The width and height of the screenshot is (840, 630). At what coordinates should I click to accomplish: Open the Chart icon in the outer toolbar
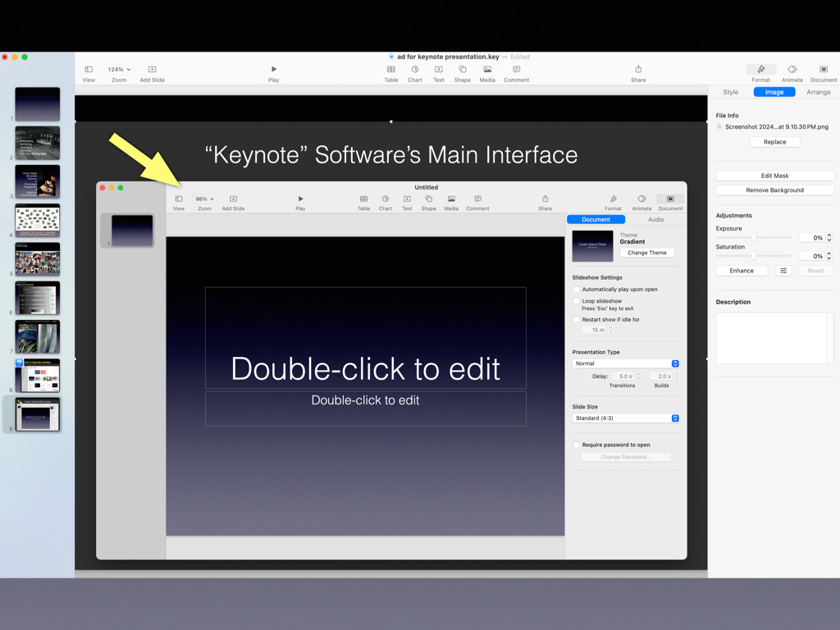[x=414, y=70]
